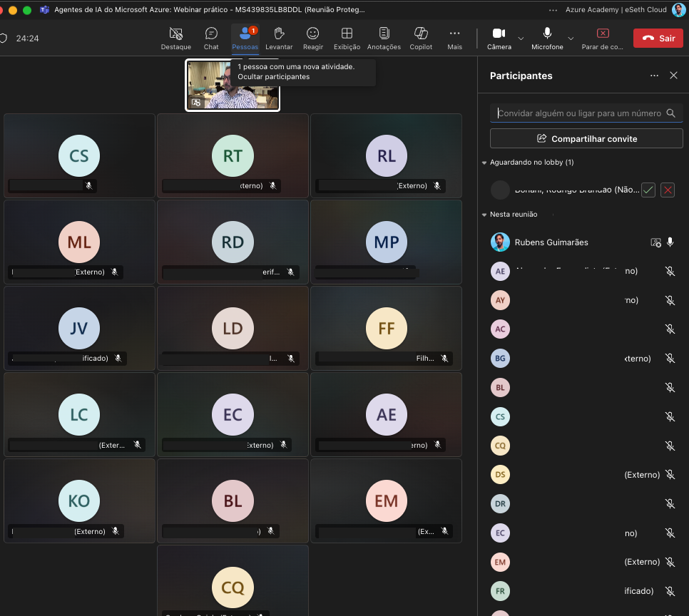Toggle the Pessoas participants panel
This screenshot has width=689, height=616.
(x=245, y=37)
